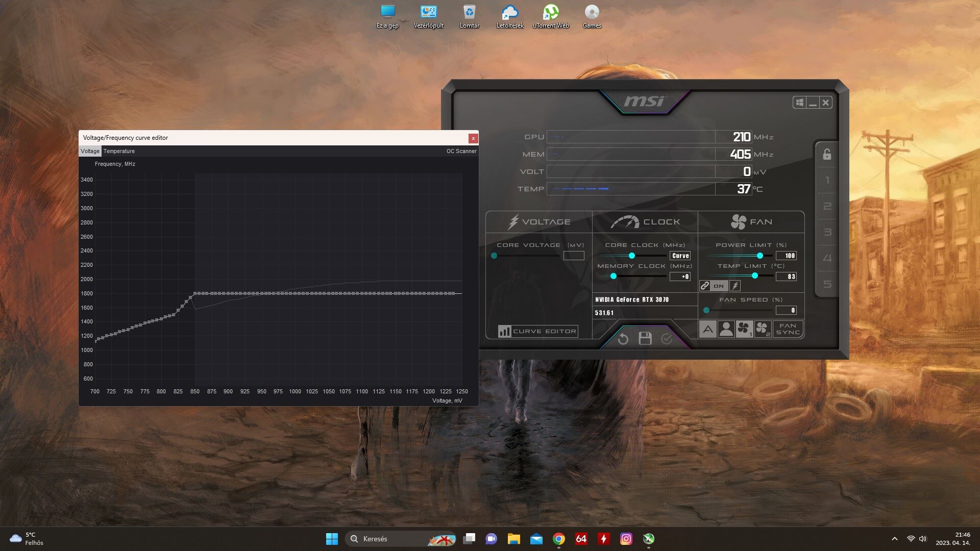The width and height of the screenshot is (980, 551).
Task: Open File Explorer from the taskbar
Action: click(x=514, y=539)
